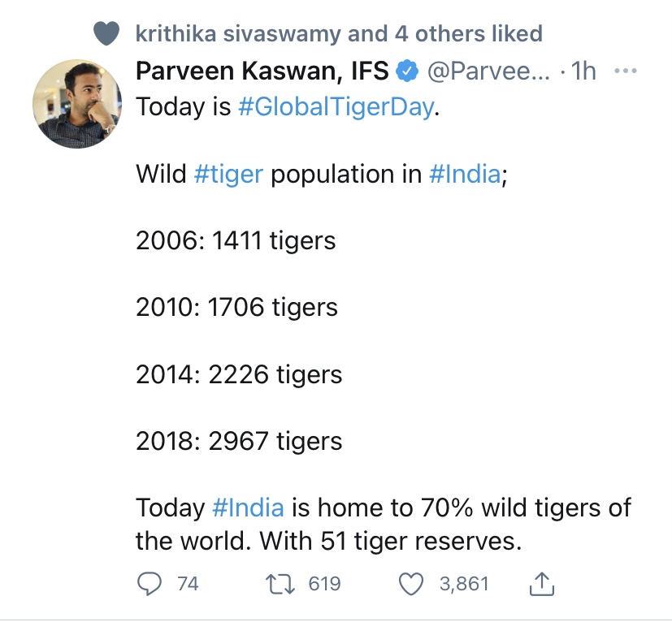Click the 74 replies count
672x622 pixels.
coord(188,584)
